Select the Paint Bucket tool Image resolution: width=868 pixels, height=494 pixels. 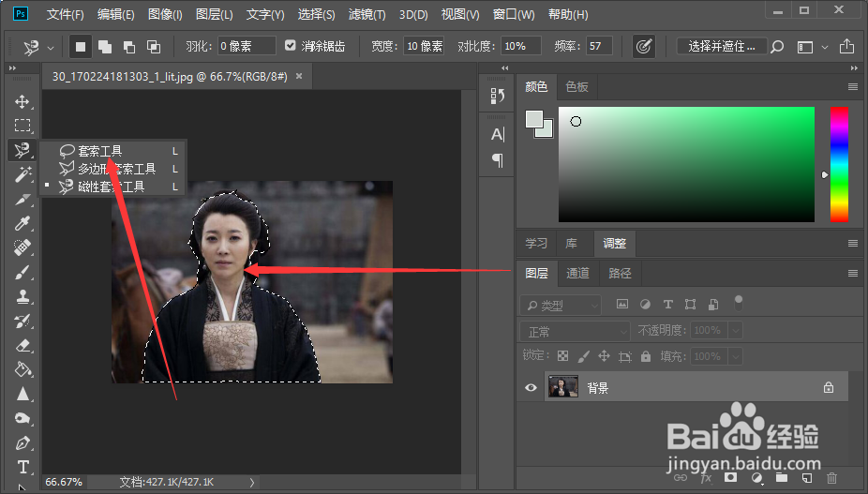coord(22,369)
